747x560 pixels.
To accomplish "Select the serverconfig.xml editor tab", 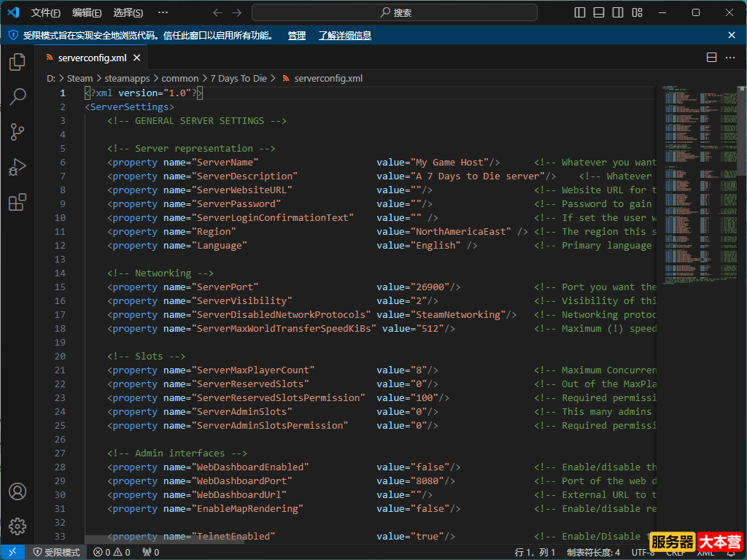I will click(x=91, y=58).
